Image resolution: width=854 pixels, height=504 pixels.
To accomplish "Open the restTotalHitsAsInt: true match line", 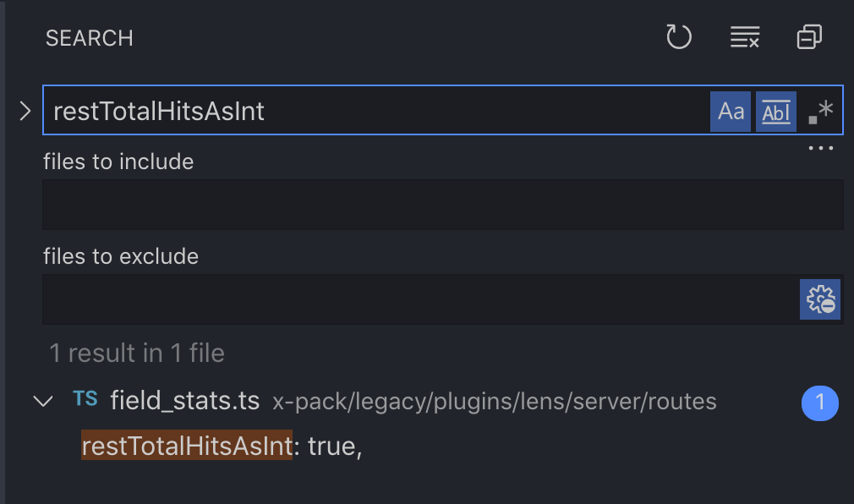I will (x=222, y=446).
